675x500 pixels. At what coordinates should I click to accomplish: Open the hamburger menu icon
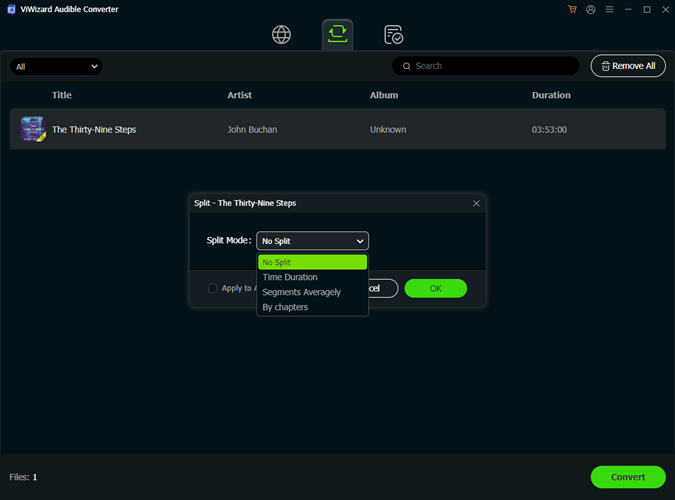[x=610, y=9]
